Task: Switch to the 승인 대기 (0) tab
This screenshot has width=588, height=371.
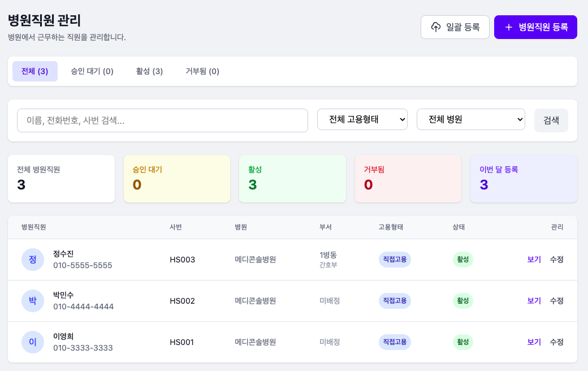Action: coord(92,71)
